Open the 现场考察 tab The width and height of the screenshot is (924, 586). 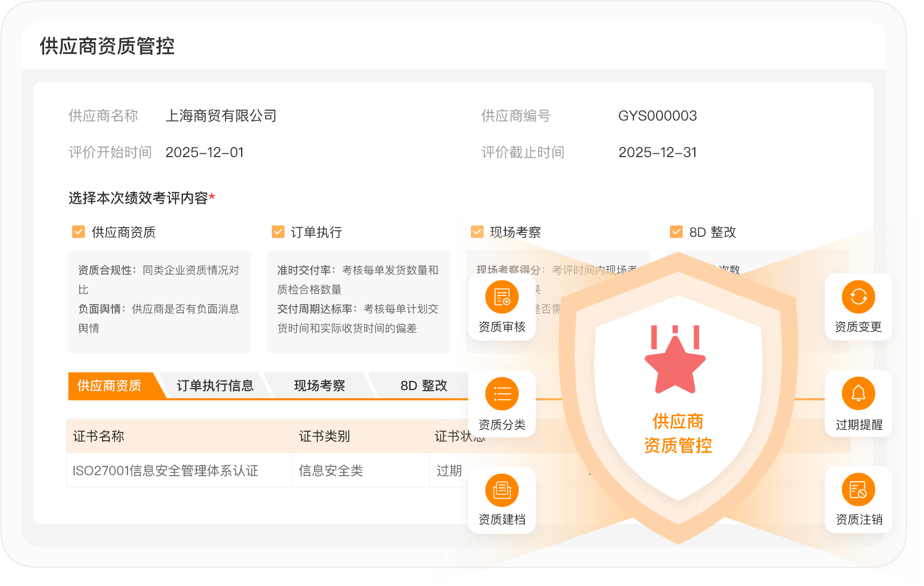click(319, 386)
